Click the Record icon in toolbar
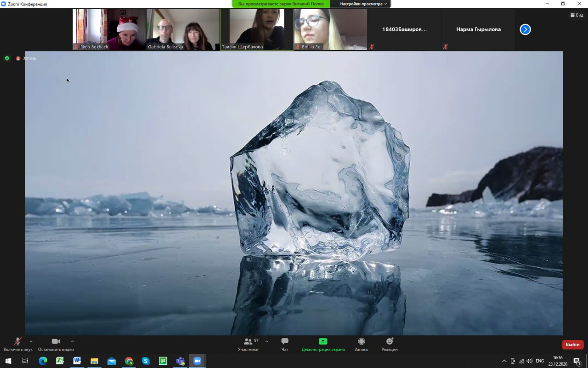This screenshot has height=368, width=588. tap(361, 341)
